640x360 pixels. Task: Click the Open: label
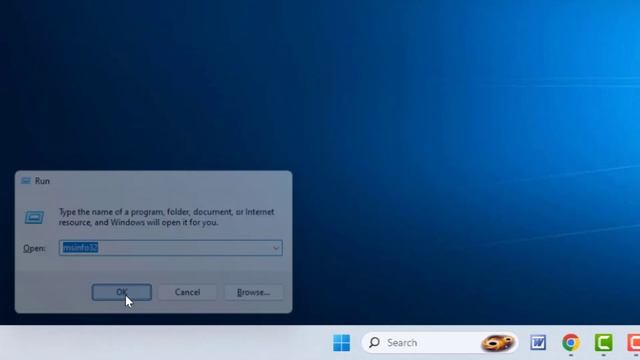34,248
